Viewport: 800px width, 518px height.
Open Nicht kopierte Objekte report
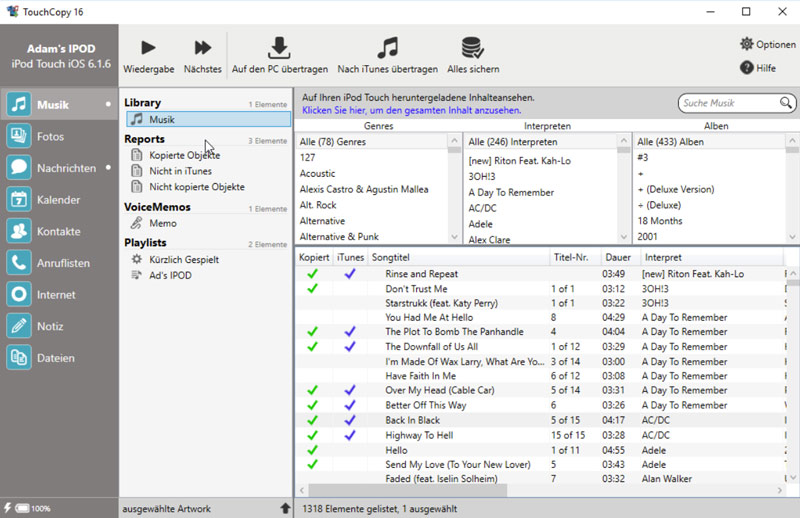196,187
